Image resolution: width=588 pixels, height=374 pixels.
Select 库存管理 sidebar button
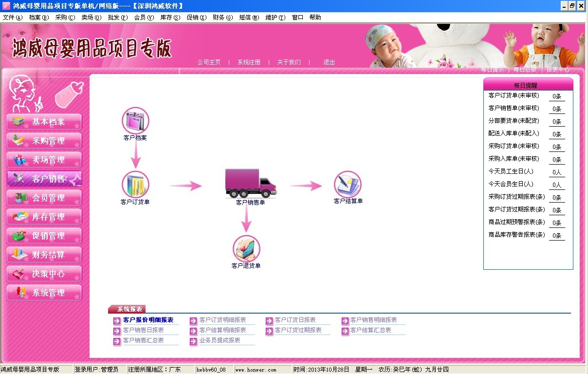[44, 217]
